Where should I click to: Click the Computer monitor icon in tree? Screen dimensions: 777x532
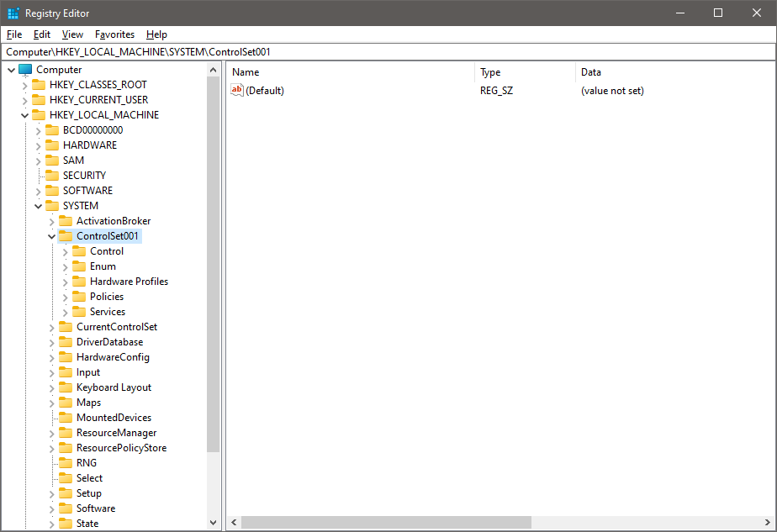[x=25, y=70]
